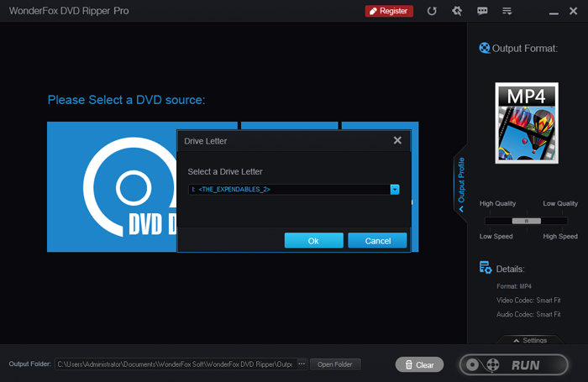
Task: Click the 'High Quality' slider label
Action: [x=497, y=203]
